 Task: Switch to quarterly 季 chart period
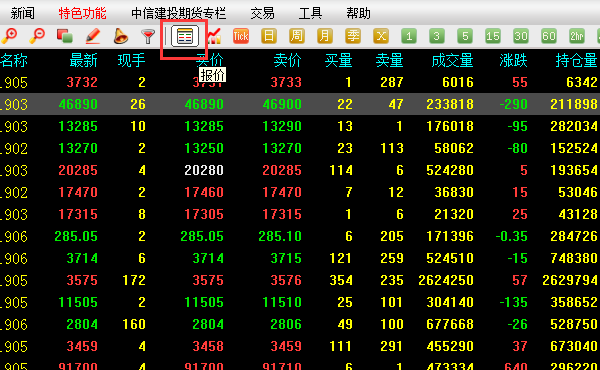click(353, 36)
